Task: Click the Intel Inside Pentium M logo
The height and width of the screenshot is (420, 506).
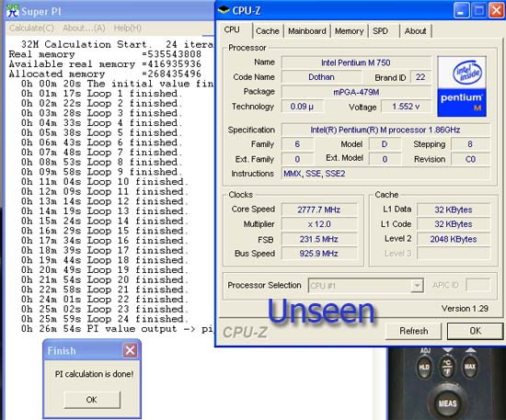Action: [462, 86]
